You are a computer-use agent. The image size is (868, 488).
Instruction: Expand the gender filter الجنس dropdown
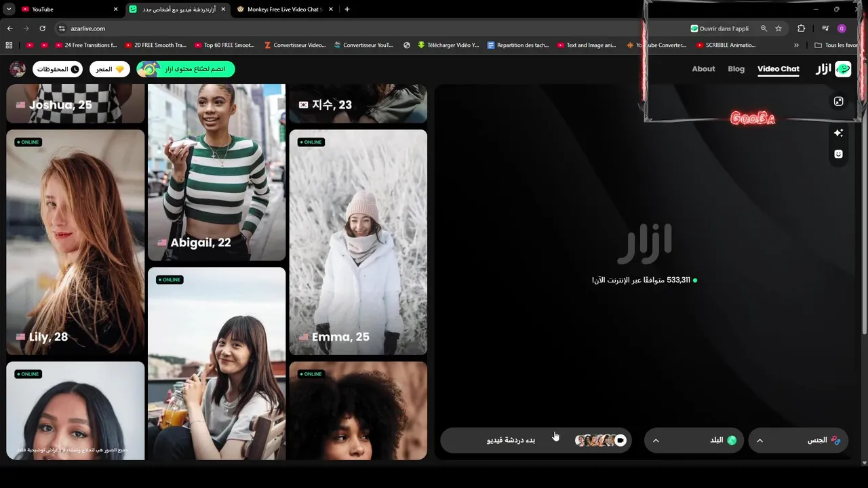click(798, 441)
